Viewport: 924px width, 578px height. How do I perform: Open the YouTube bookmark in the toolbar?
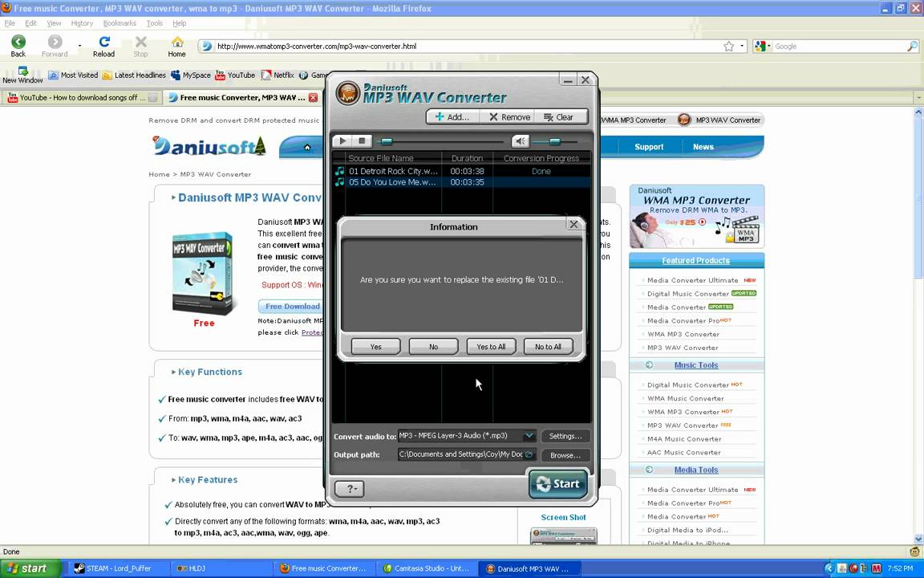coord(235,75)
